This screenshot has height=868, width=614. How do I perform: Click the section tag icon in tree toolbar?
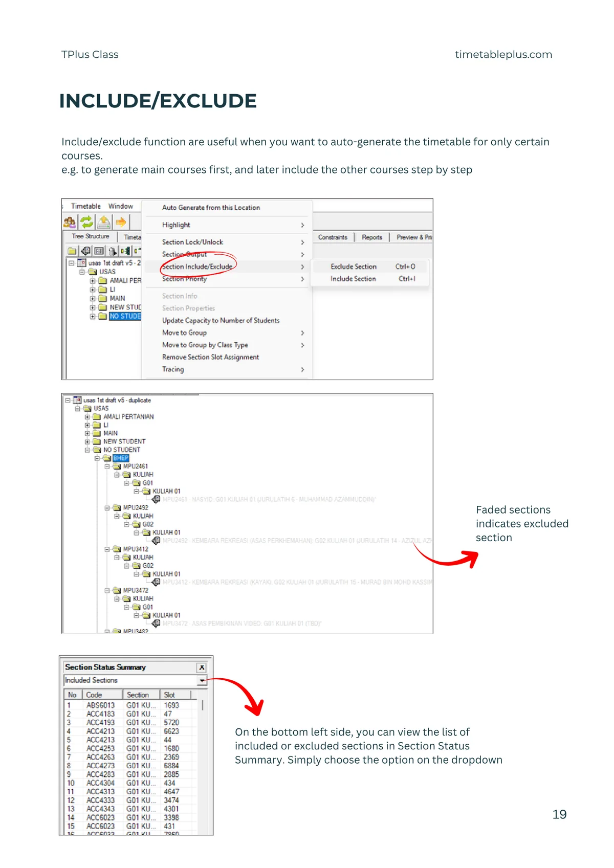[86, 251]
